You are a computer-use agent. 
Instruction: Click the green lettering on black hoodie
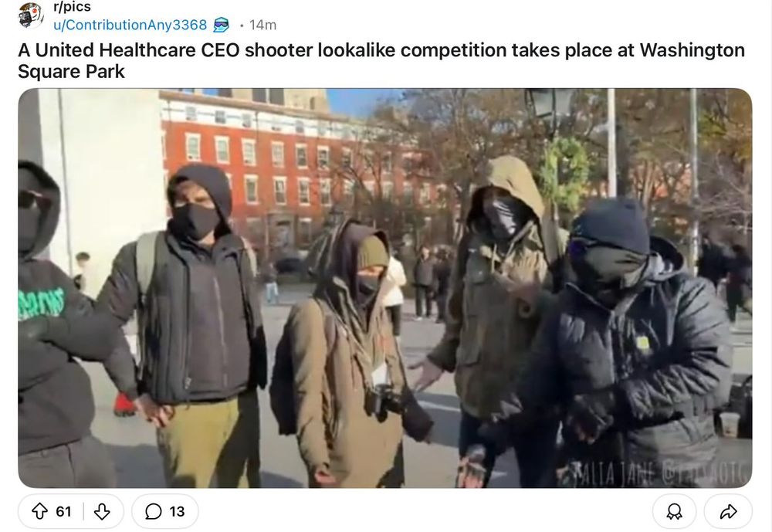point(42,303)
